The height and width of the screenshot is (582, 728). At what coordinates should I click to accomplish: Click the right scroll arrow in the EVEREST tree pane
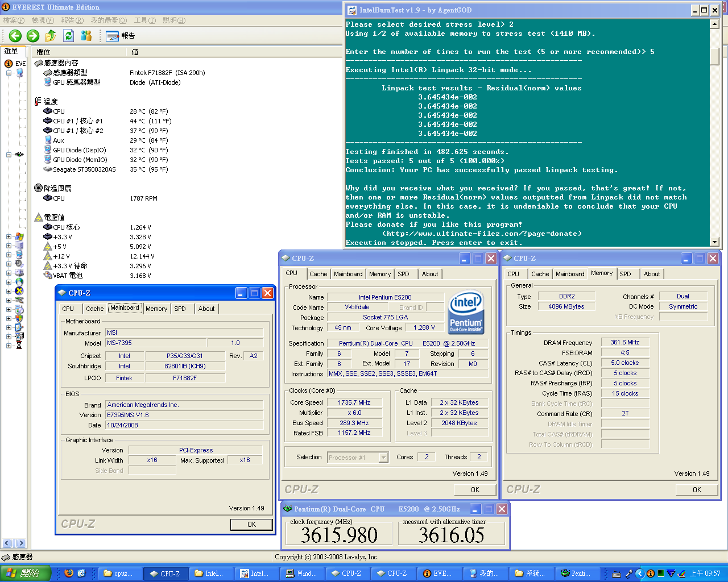coord(21,543)
